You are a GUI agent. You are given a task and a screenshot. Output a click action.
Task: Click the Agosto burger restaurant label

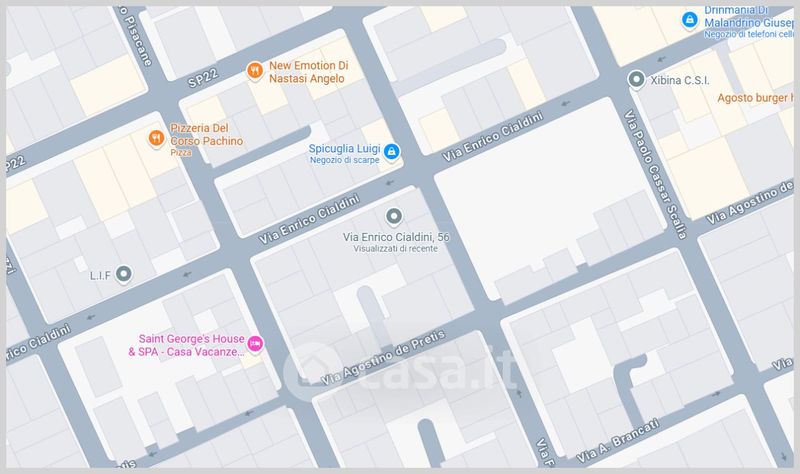pyautogui.click(x=756, y=97)
